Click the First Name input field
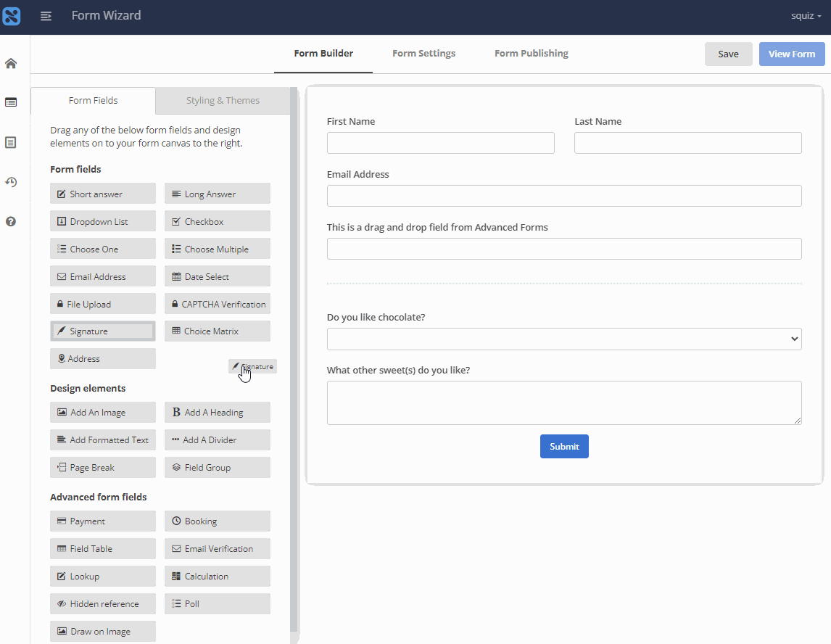The height and width of the screenshot is (644, 831). [440, 143]
